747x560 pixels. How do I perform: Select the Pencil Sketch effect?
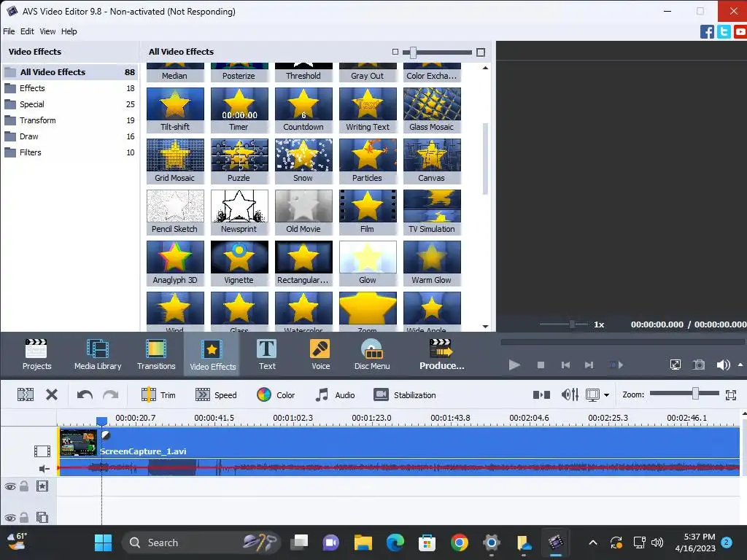pyautogui.click(x=175, y=212)
